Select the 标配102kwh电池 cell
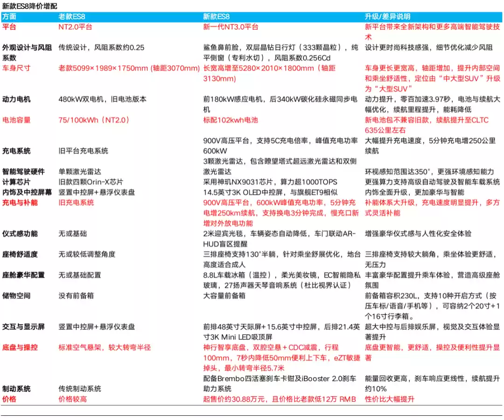This screenshot has width=504, height=420. 231,120
